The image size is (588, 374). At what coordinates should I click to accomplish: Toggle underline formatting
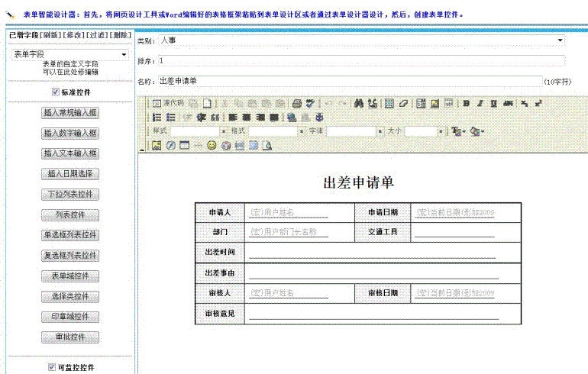coord(494,103)
